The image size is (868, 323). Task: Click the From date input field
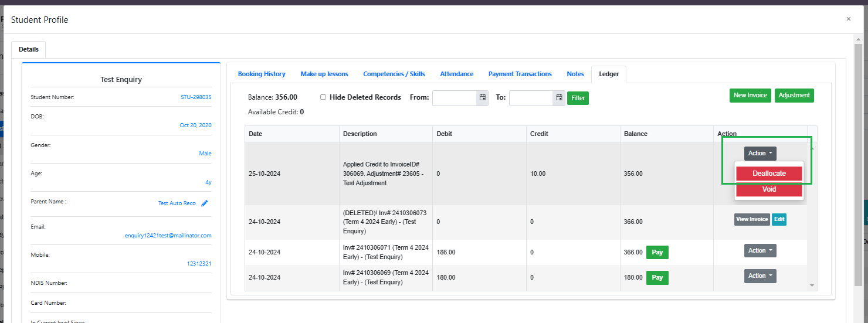455,98
